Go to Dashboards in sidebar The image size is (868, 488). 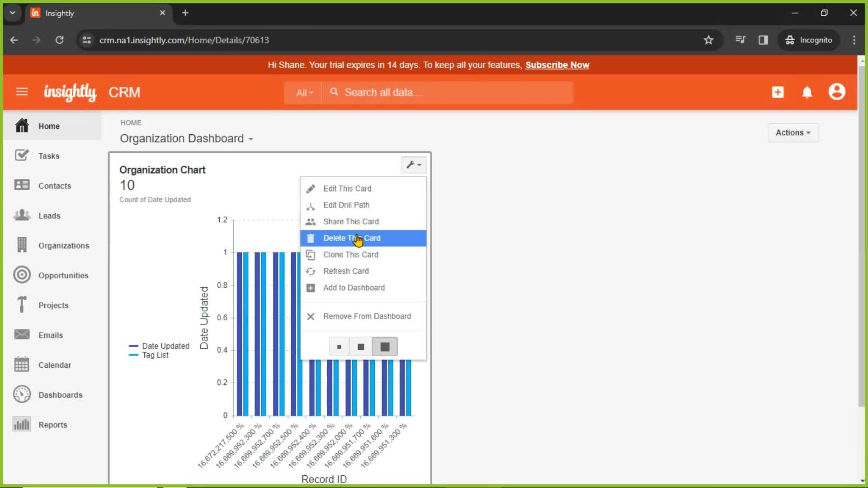tap(61, 395)
